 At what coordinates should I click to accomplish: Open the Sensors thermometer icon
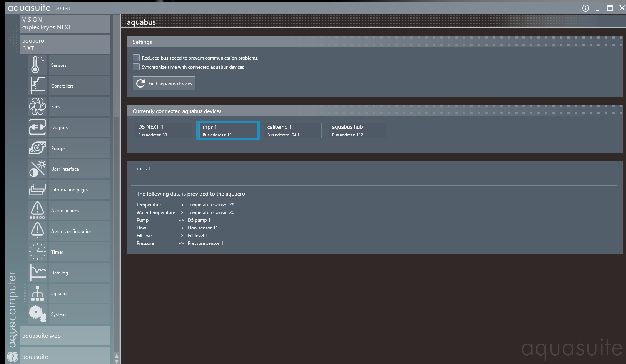(37, 65)
